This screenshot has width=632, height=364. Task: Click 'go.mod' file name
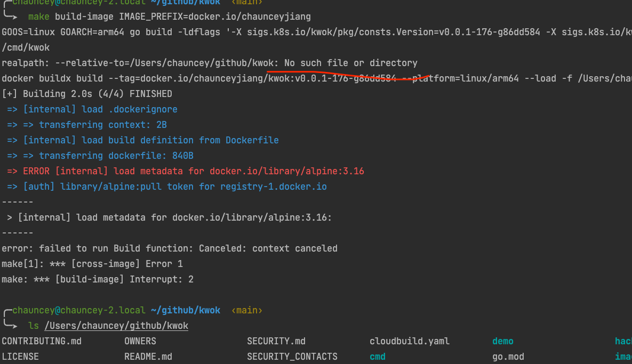tap(508, 357)
